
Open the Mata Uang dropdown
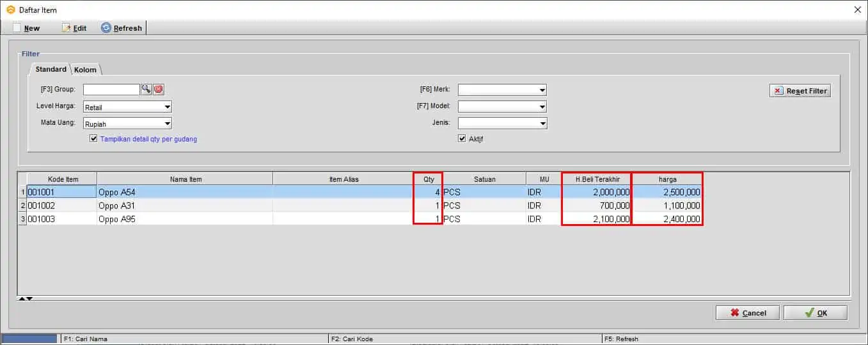pyautogui.click(x=128, y=124)
